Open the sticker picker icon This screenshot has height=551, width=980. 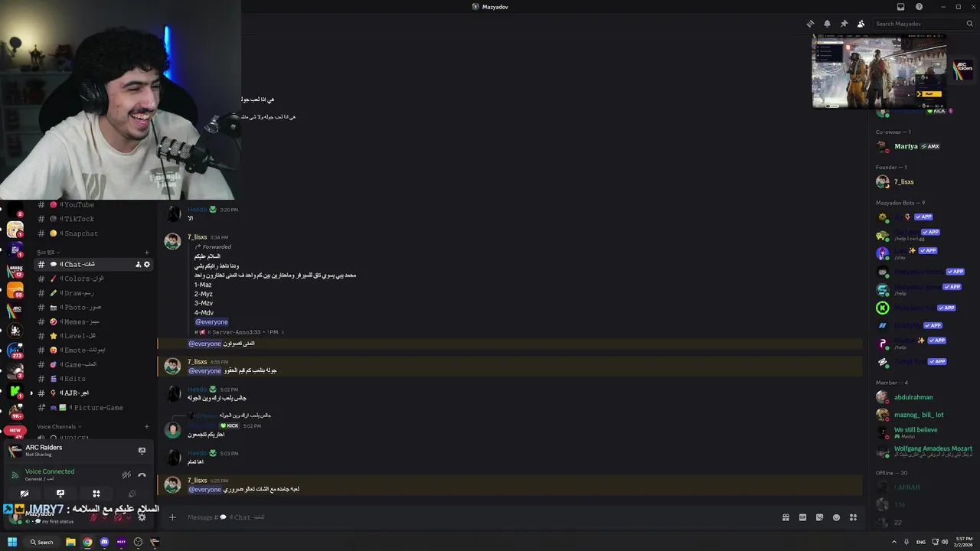pyautogui.click(x=819, y=517)
